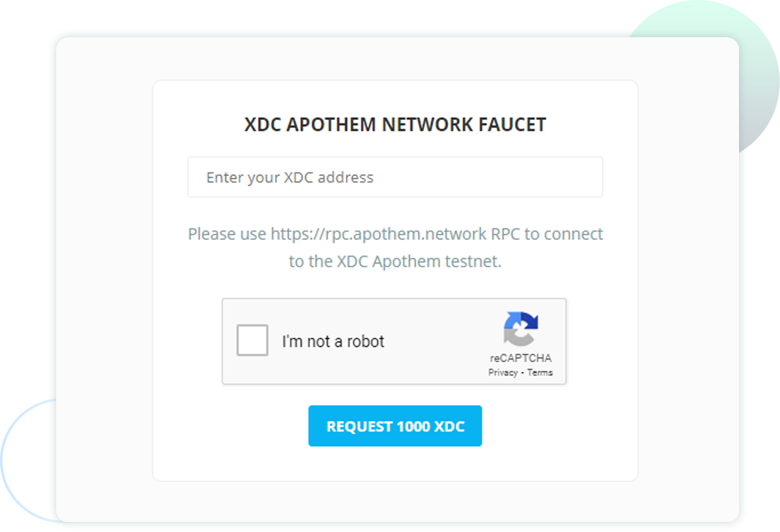The height and width of the screenshot is (532, 780).
Task: Open the reCAPTCHA Terms link
Action: click(540, 372)
